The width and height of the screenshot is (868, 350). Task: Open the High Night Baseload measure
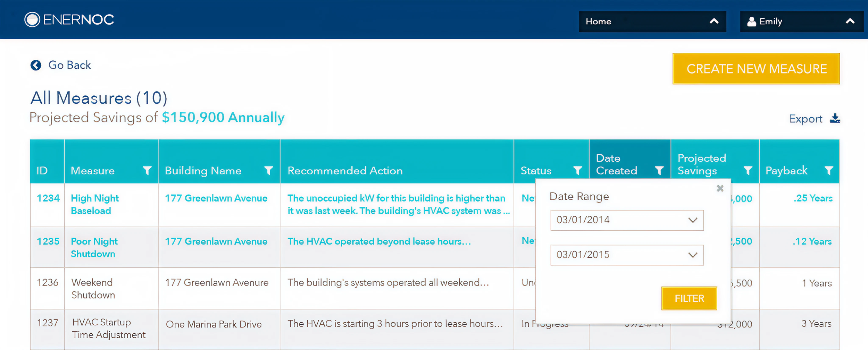click(x=95, y=204)
